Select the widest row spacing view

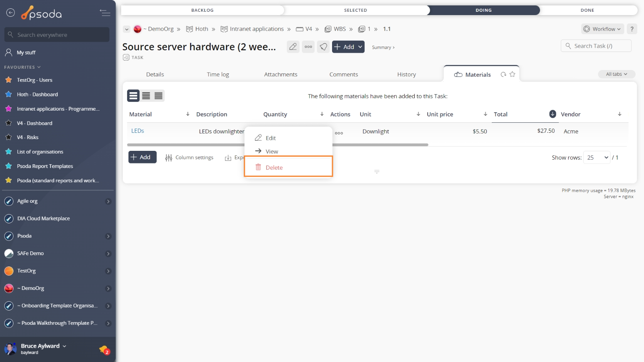133,96
